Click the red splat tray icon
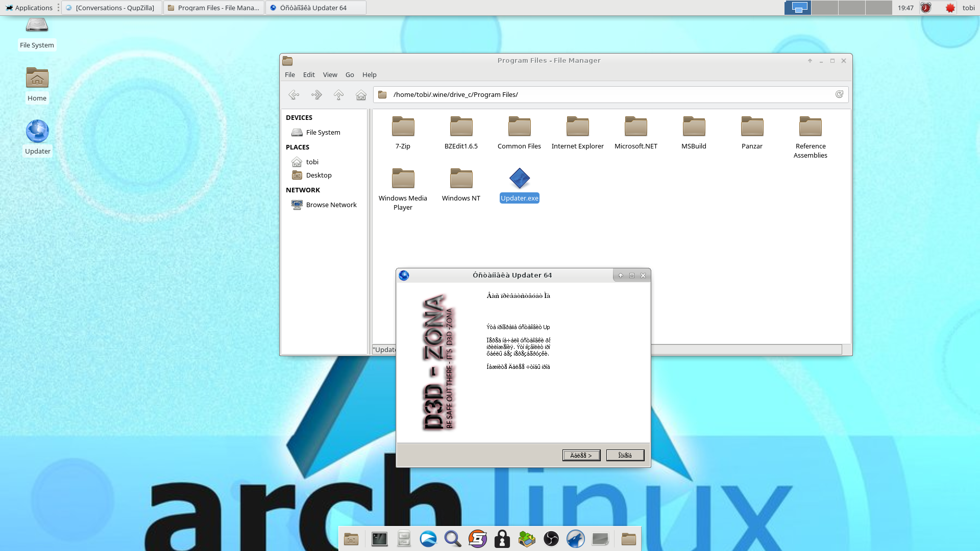The image size is (980, 551). [x=950, y=8]
